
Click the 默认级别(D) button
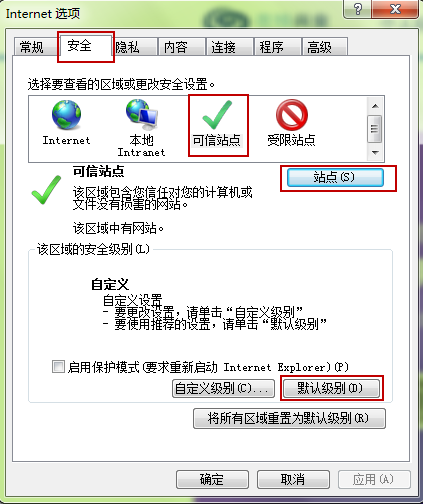331,388
